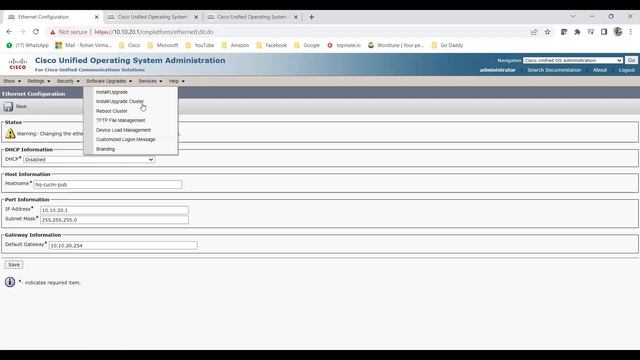The height and width of the screenshot is (360, 640).
Task: Select TFTP File Management menu item
Action: pos(120,120)
